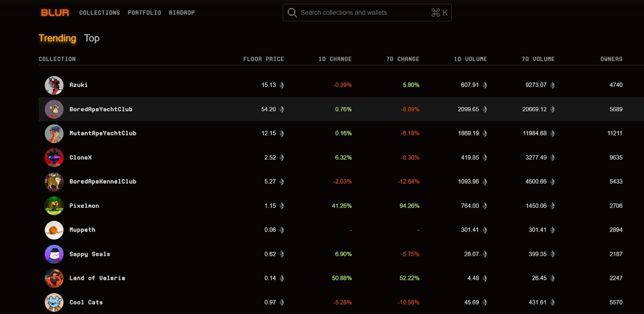
Task: Select the MutantApeYachtClub collection name
Action: pyautogui.click(x=103, y=133)
